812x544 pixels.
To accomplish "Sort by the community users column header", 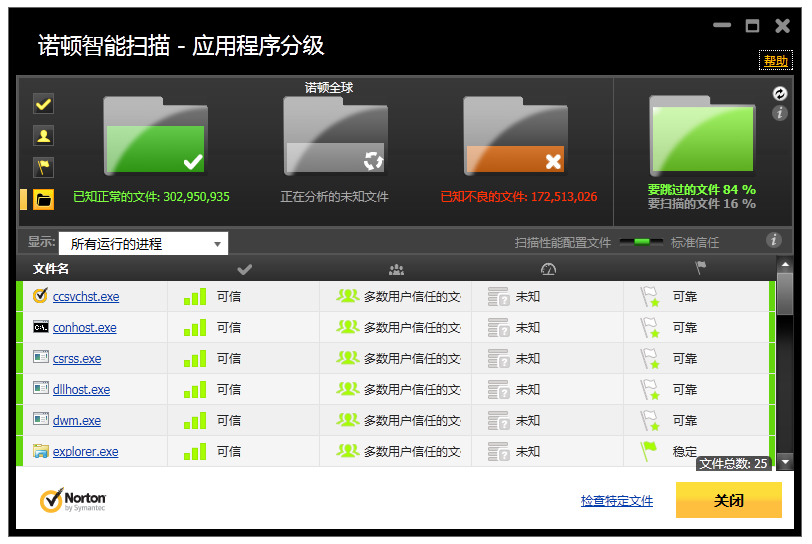I will tap(396, 269).
